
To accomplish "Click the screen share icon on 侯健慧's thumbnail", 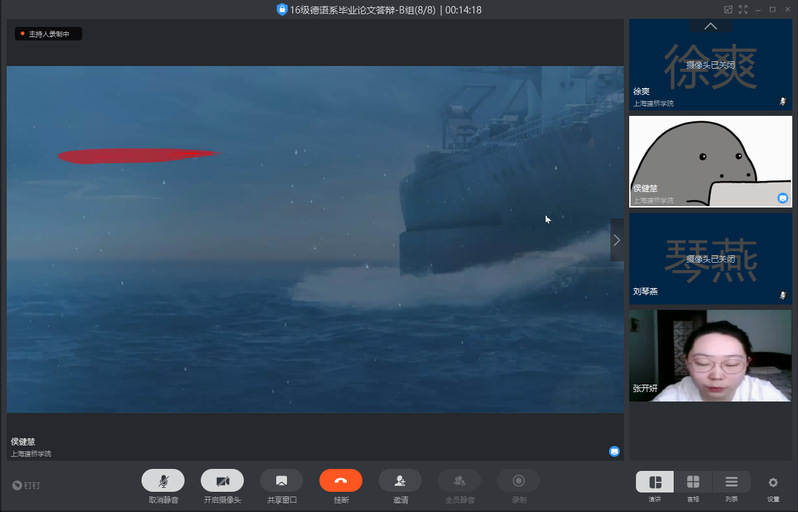I will [783, 199].
